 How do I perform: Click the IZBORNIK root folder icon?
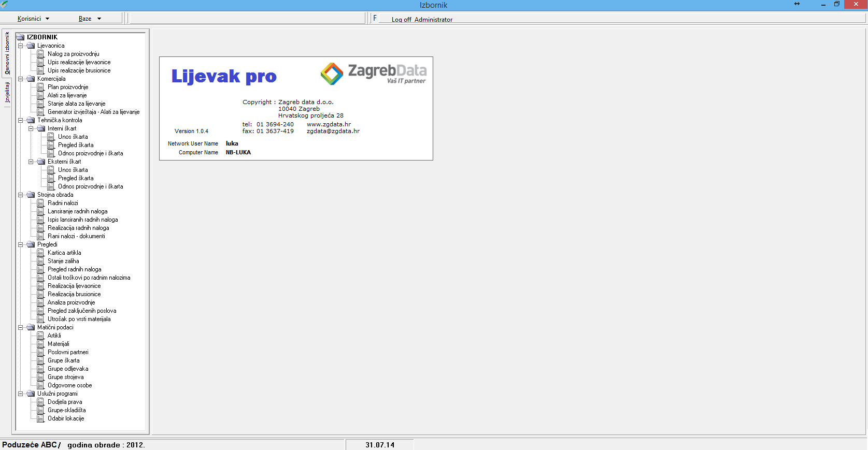[21, 37]
